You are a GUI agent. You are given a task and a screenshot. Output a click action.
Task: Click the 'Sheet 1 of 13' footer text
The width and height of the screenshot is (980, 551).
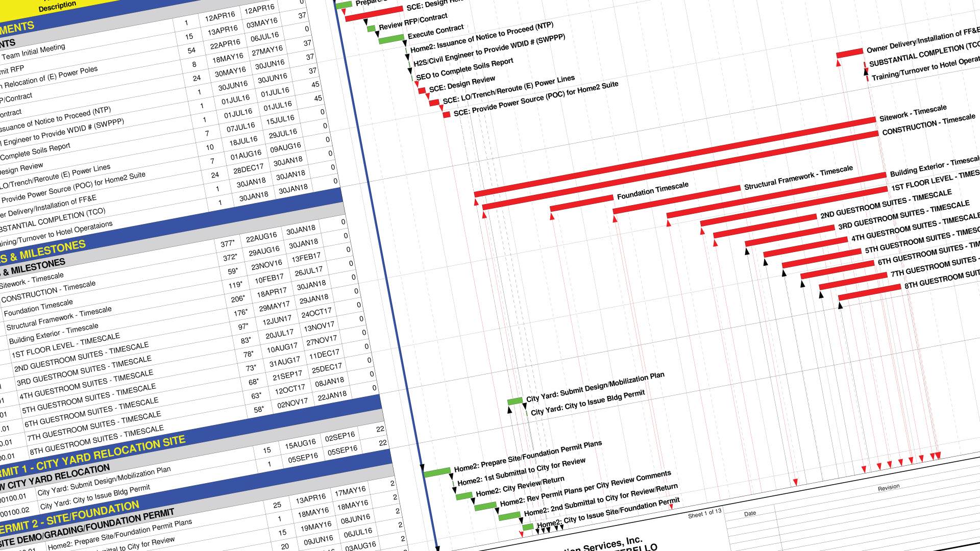click(705, 513)
